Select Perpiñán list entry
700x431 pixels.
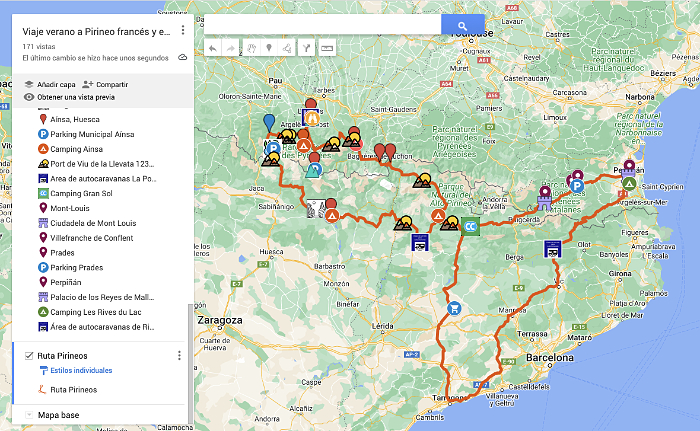point(66,282)
